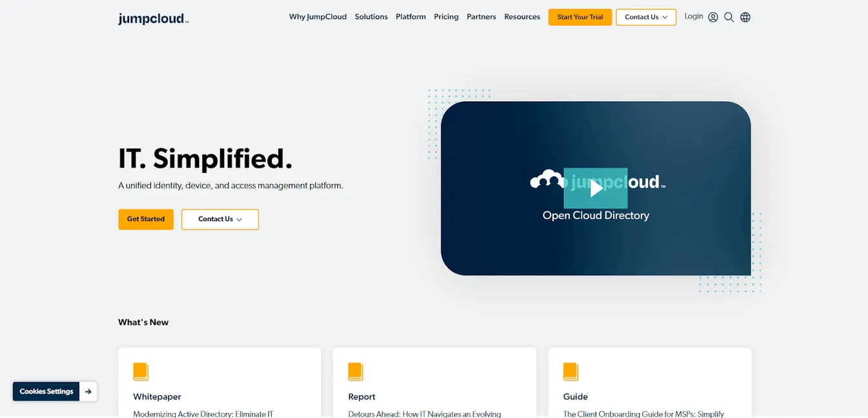Click the Login link

pyautogui.click(x=694, y=17)
